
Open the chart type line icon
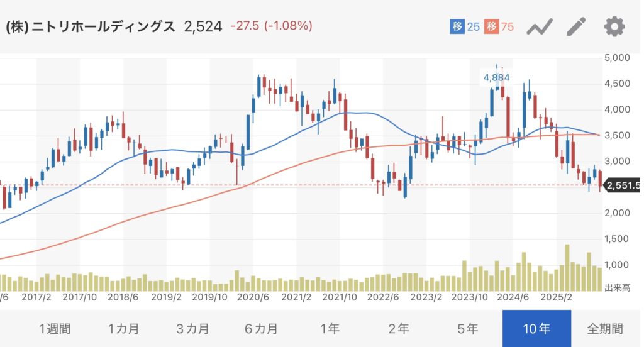tap(539, 26)
